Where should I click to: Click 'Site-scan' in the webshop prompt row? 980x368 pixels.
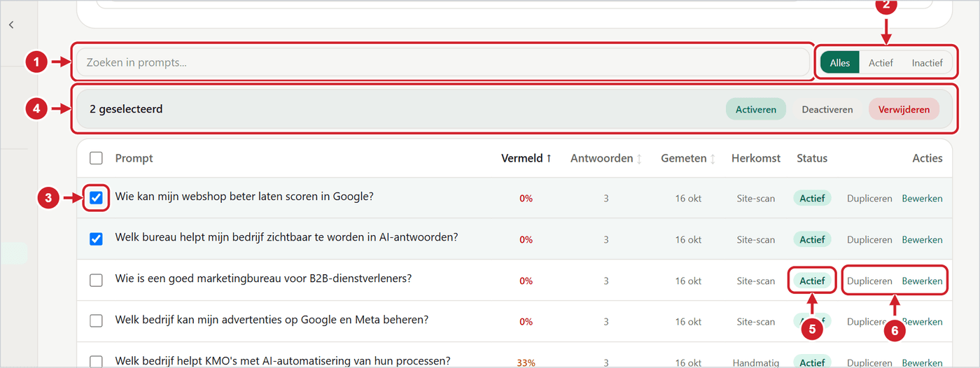[x=756, y=198]
